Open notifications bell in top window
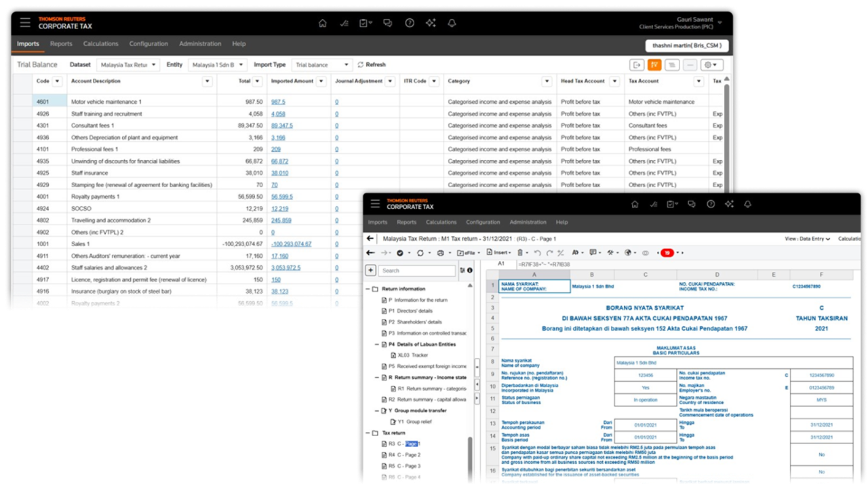This screenshot has width=868, height=489. click(x=451, y=23)
